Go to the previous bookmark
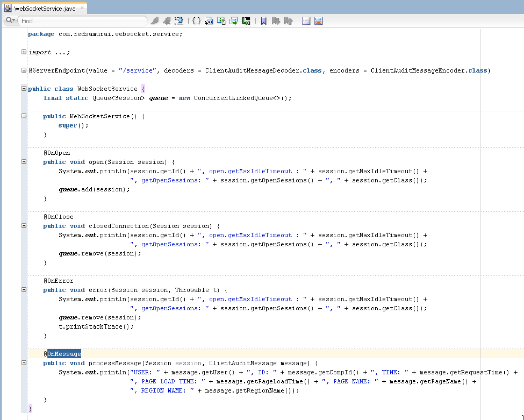This screenshot has height=420, width=524. (289, 21)
